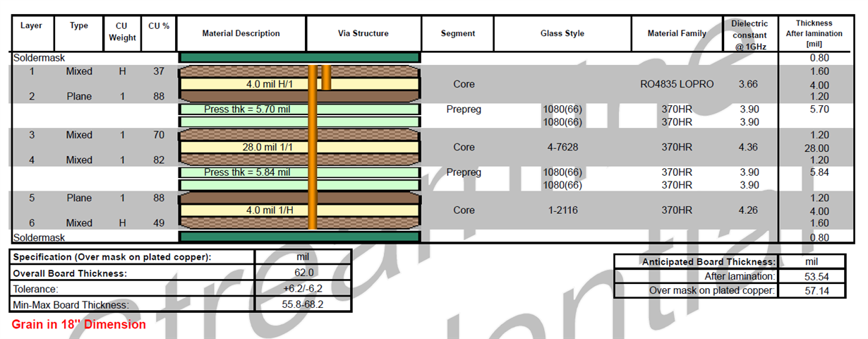Click Press thk = 5.84 mil label
868x339 pixels.
247,172
